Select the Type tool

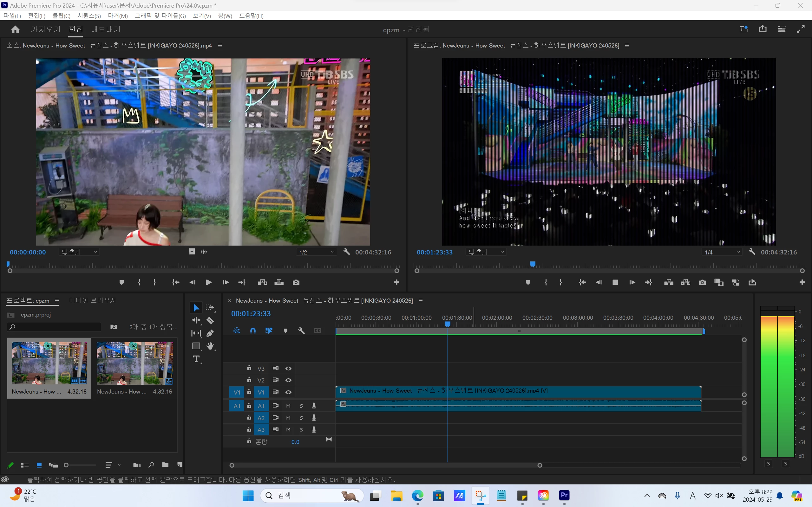(x=196, y=359)
